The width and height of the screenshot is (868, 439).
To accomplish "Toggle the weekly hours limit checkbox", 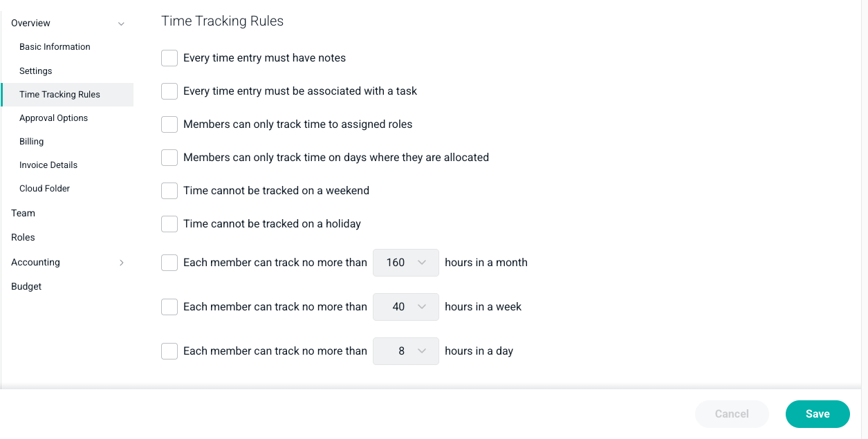I will (x=169, y=307).
